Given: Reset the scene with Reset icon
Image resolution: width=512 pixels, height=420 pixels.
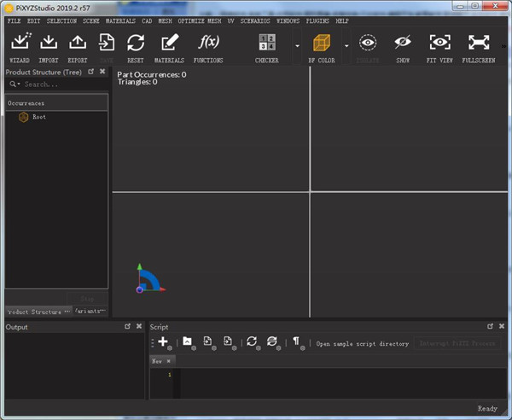Looking at the screenshot, I should [135, 43].
